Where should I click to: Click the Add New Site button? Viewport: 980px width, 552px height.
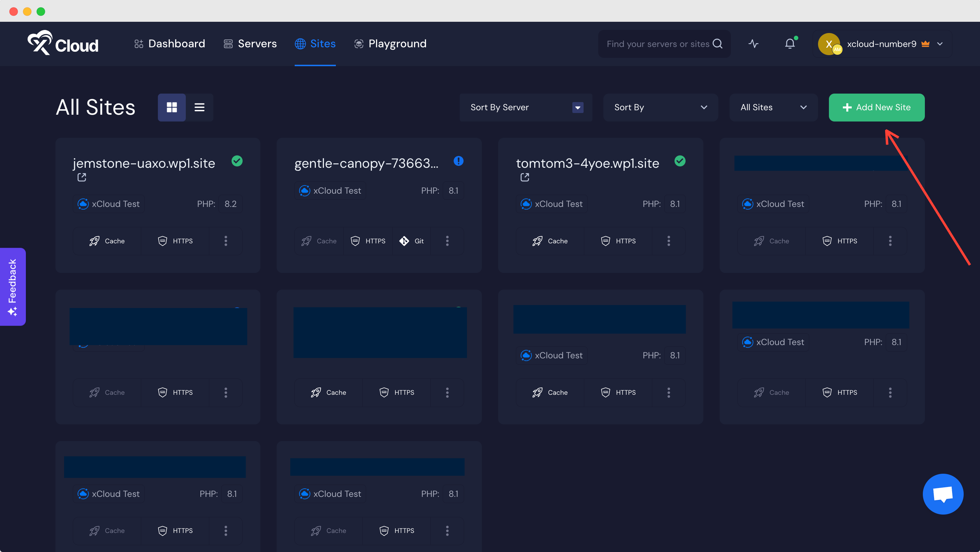click(x=877, y=107)
